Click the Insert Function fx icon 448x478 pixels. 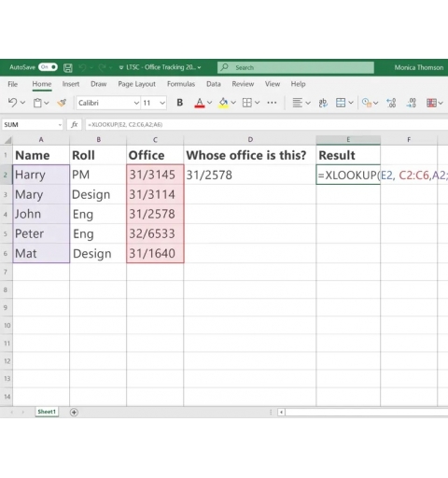point(75,125)
